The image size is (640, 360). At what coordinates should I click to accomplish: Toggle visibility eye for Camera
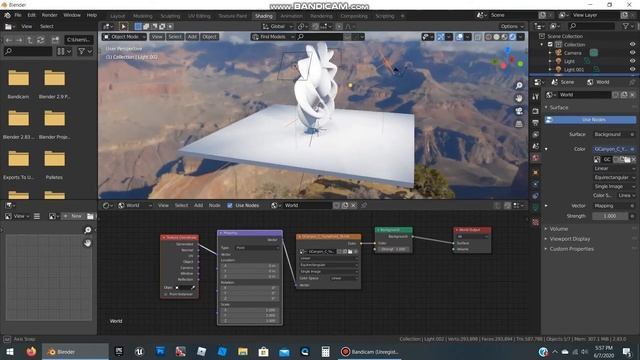click(632, 53)
